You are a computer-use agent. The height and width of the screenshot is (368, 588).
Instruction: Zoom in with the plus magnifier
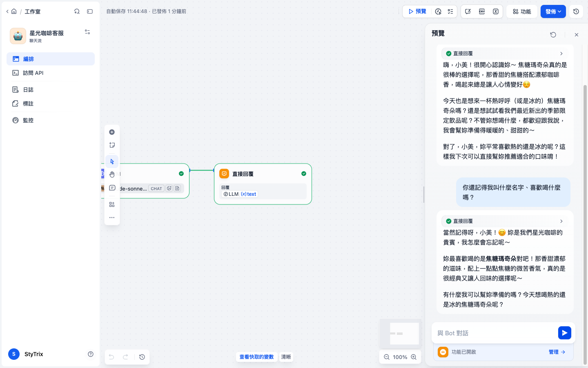[414, 357]
